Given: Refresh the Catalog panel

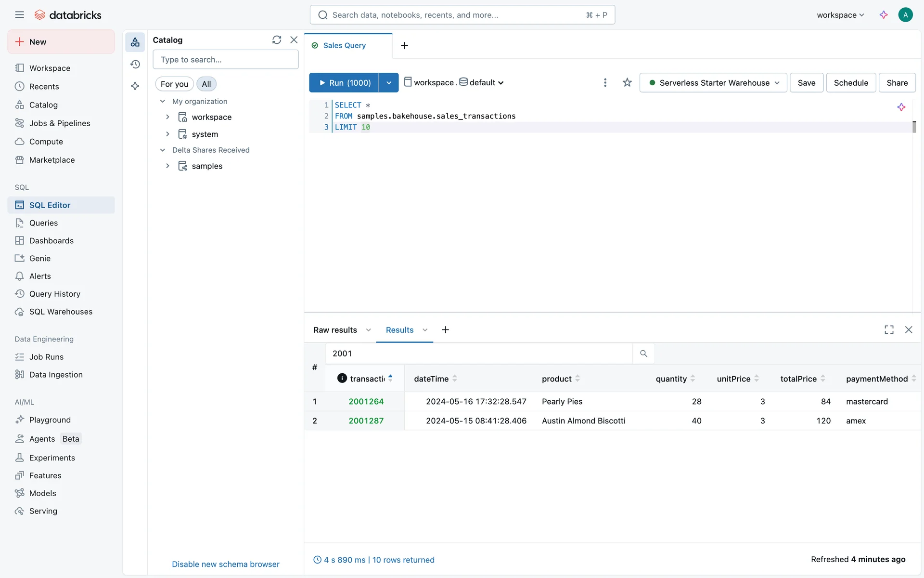Looking at the screenshot, I should click(277, 40).
